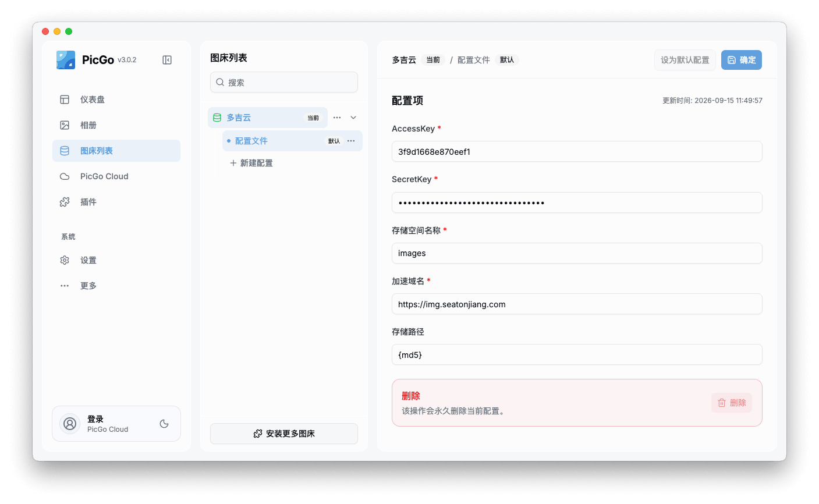
Task: Click the 系统 section label
Action: tap(69, 237)
